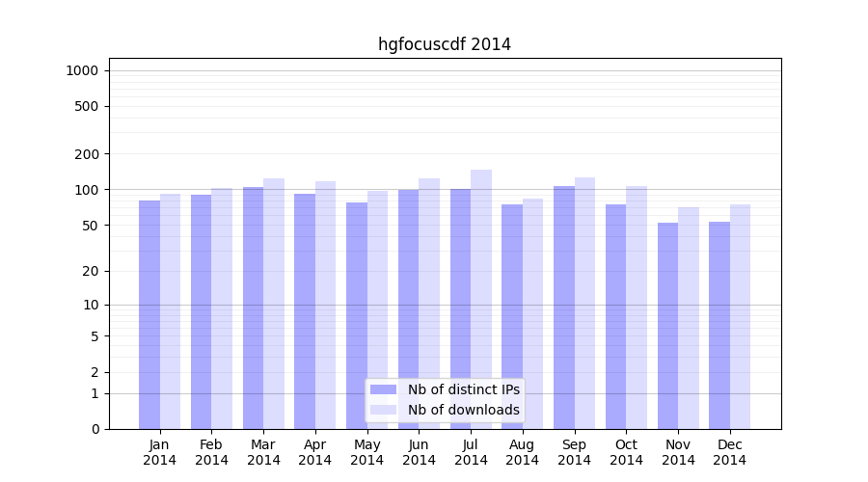
Task: Select the 'Nb of downloads' legend label
Action: pos(463,410)
